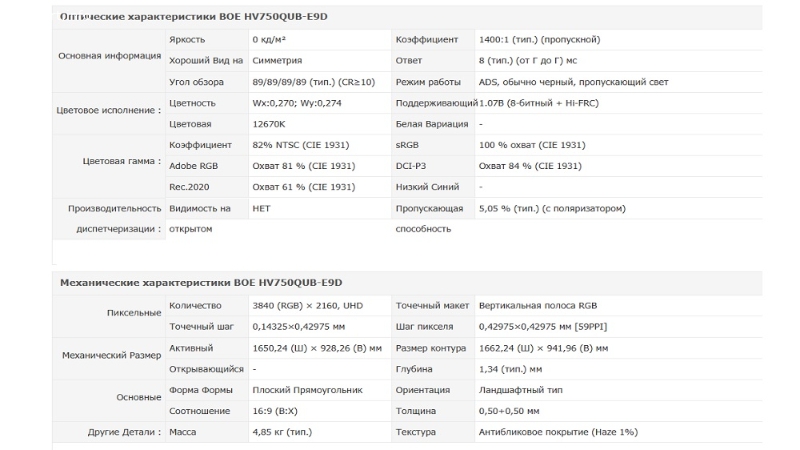Select the viewing angle 89/89/89/89 value
Screen dimensions: 800x450
click(x=313, y=82)
